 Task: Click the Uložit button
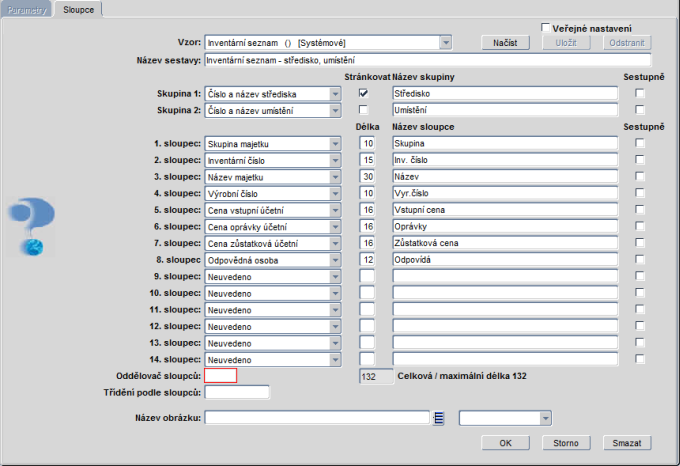click(566, 43)
